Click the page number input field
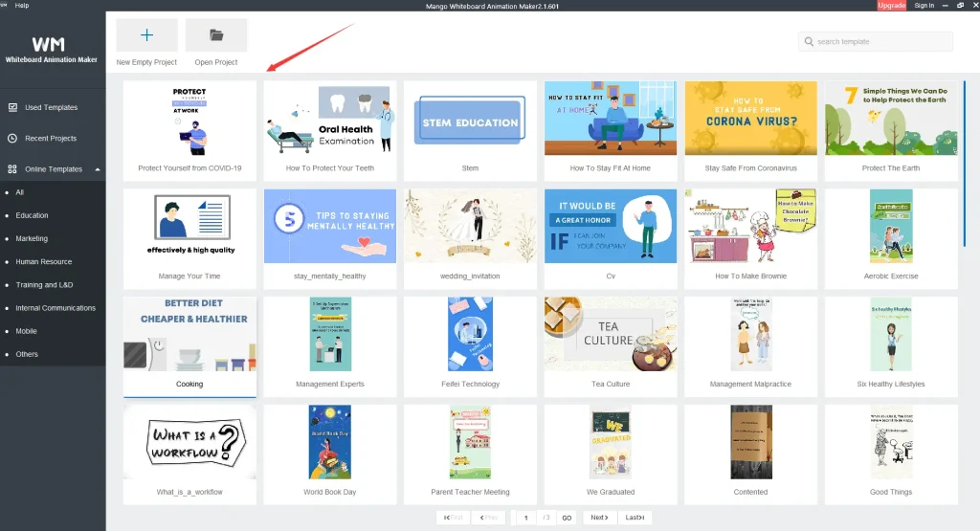This screenshot has width=980, height=531. click(525, 518)
